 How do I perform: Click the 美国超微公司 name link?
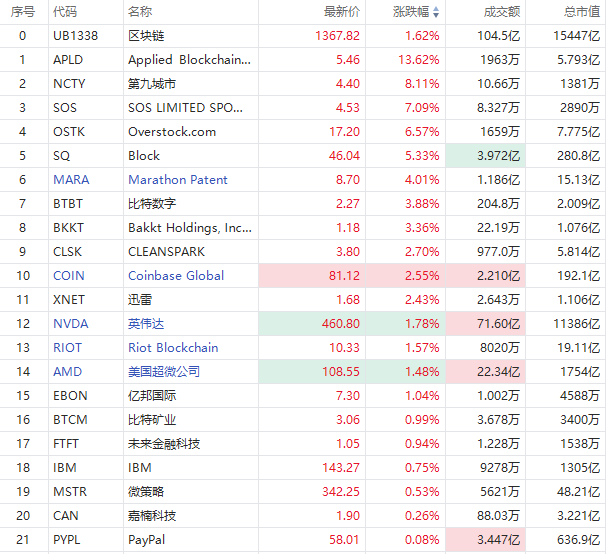pyautogui.click(x=164, y=372)
